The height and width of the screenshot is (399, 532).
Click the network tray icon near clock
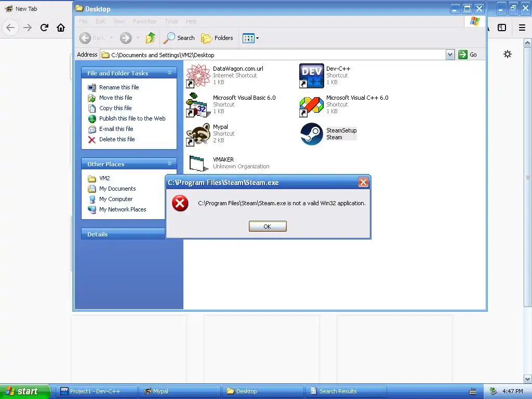coord(494,391)
